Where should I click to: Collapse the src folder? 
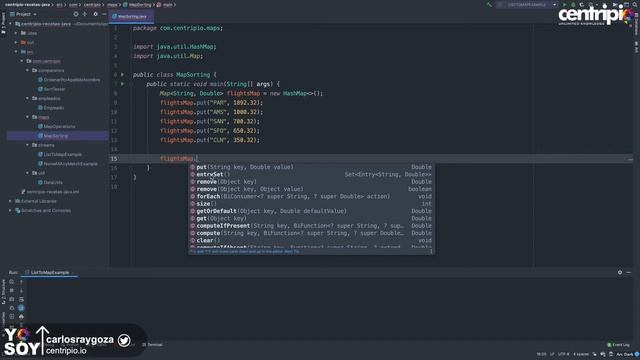[x=16, y=52]
